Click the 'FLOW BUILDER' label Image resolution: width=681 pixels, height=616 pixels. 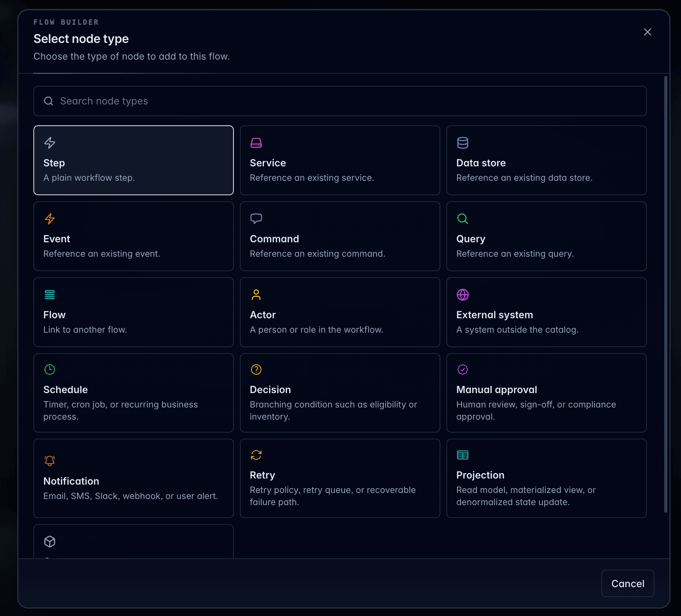pyautogui.click(x=66, y=22)
